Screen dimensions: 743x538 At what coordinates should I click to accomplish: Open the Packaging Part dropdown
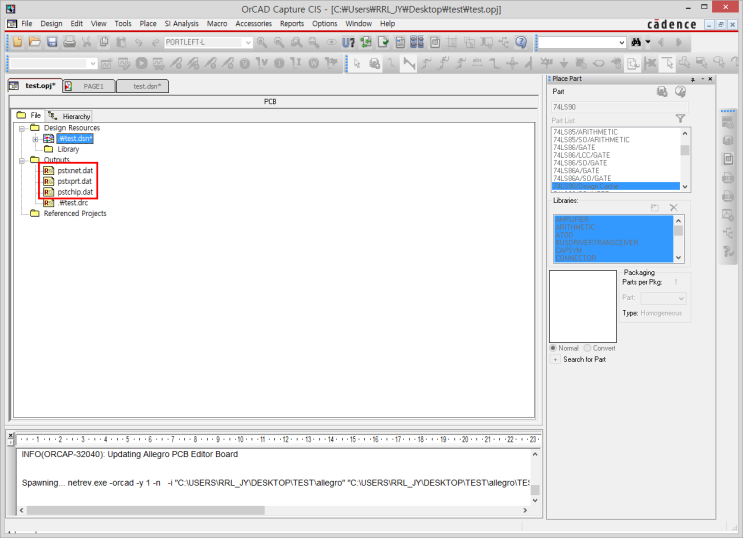pyautogui.click(x=681, y=299)
